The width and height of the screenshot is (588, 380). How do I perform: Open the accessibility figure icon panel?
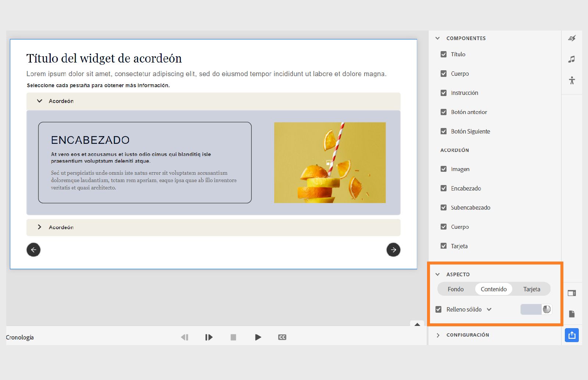point(572,80)
